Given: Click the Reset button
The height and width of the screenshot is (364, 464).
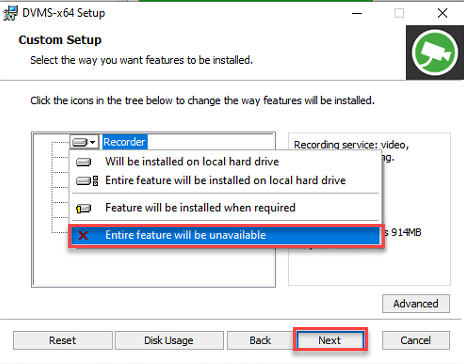Looking at the screenshot, I should point(63,340).
